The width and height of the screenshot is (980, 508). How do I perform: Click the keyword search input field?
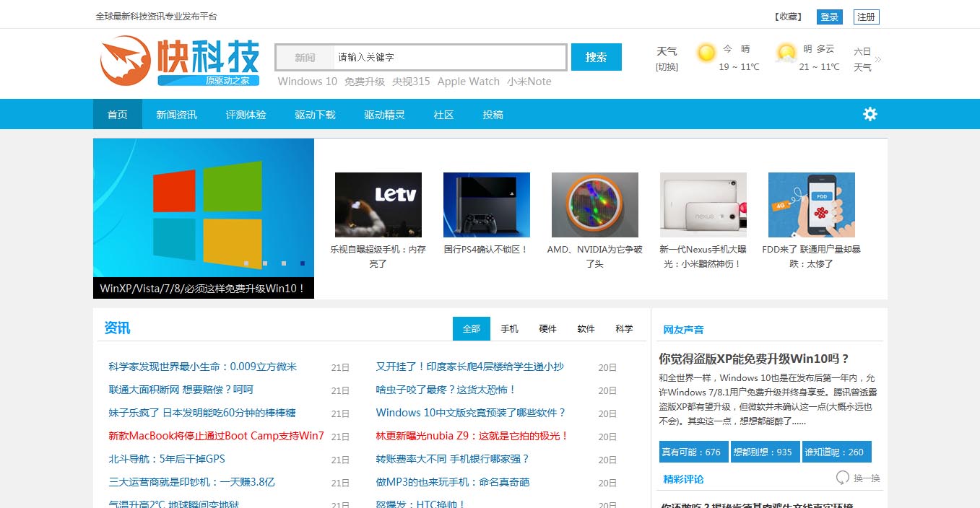click(448, 58)
